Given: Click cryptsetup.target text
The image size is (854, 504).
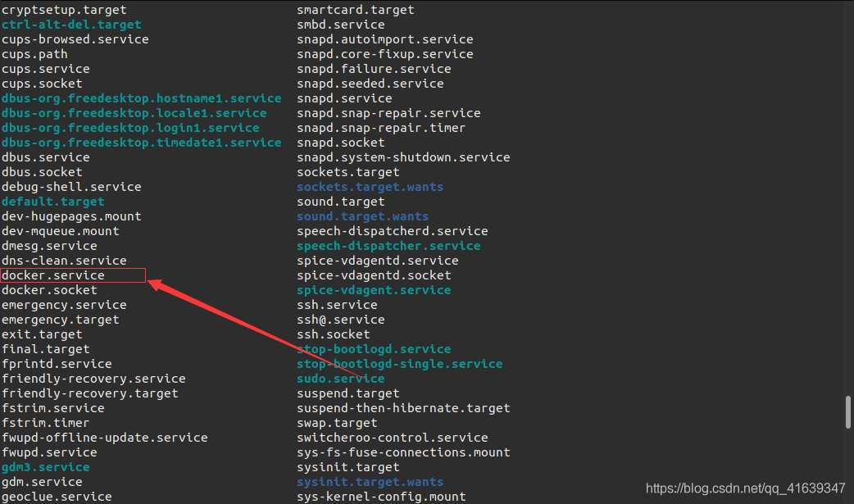Looking at the screenshot, I should coord(64,10).
